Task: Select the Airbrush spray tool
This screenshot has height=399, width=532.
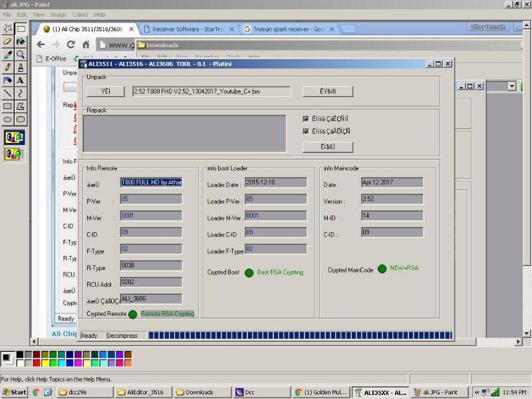Action: tap(8, 80)
